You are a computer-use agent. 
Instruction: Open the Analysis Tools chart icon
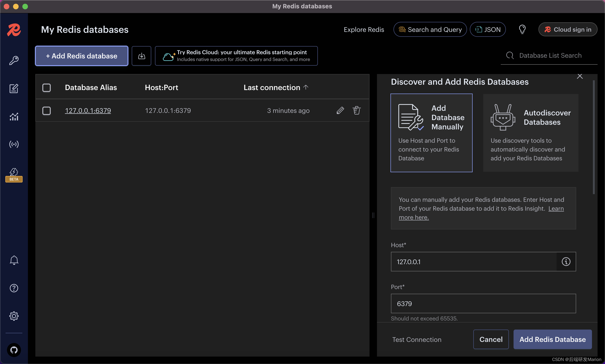(x=14, y=117)
